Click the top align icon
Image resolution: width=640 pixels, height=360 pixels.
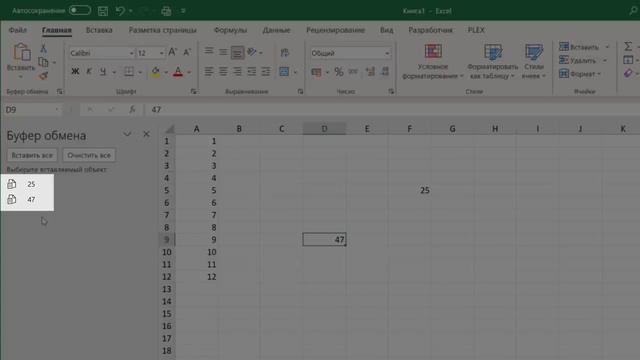coord(209,51)
